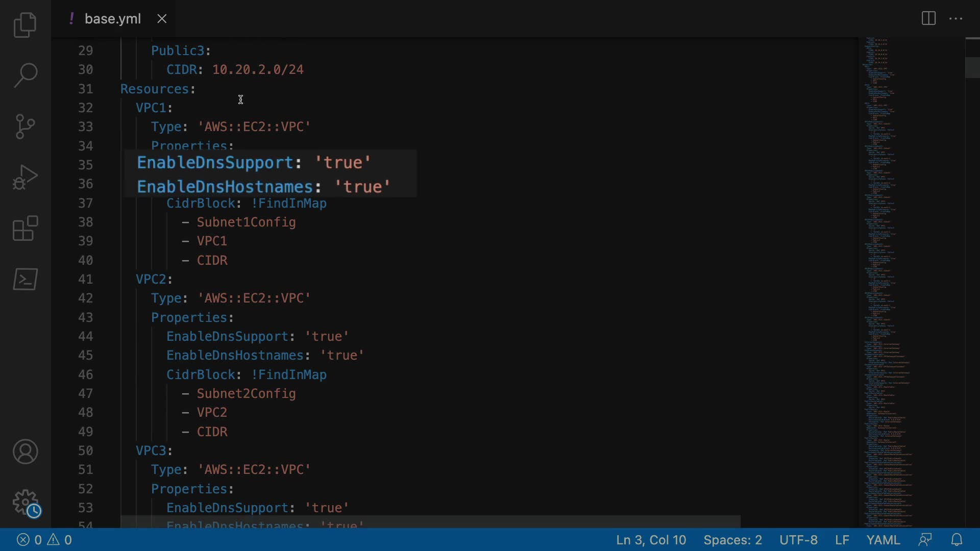This screenshot has height=551, width=980.
Task: Open the Manage gear settings icon
Action: (x=25, y=503)
